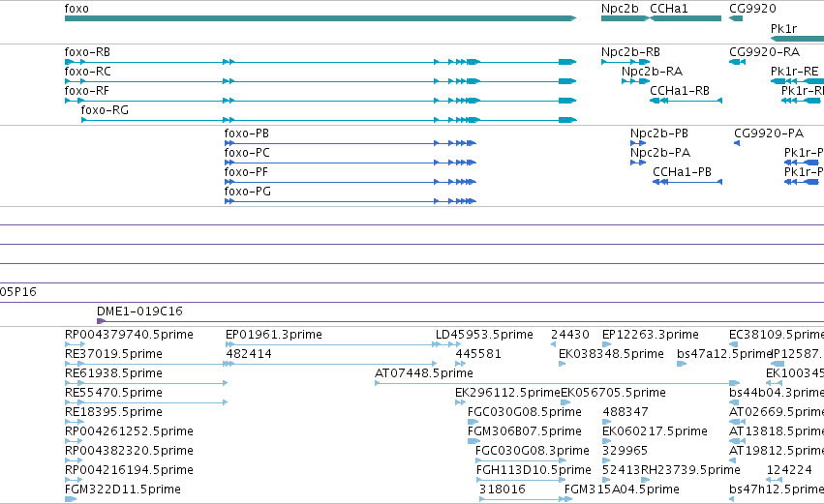Select the 445581 alignment label
Screen dimensions: 824x504
coord(477,354)
